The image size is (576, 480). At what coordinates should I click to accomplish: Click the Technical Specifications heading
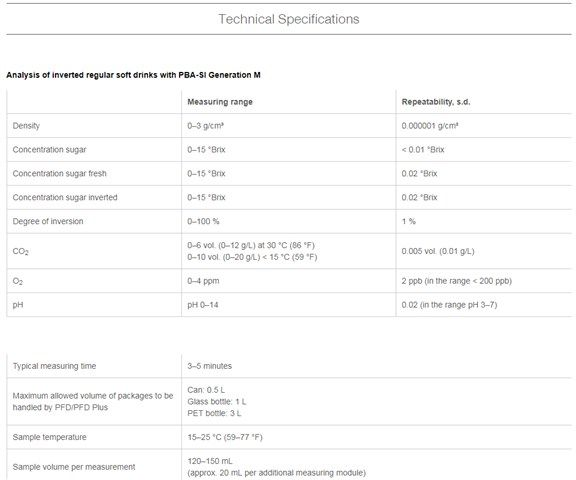click(x=289, y=19)
